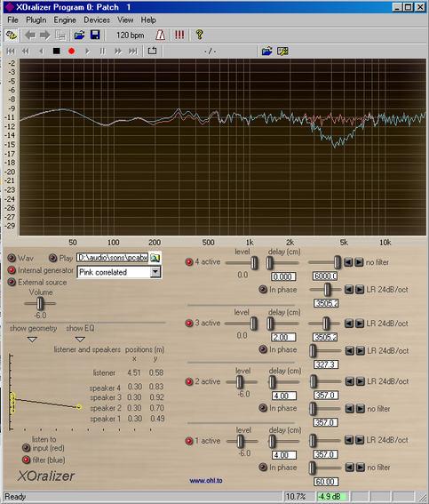Browse for a wav file with the folder icon
This screenshot has width=429, height=504.
point(155,258)
